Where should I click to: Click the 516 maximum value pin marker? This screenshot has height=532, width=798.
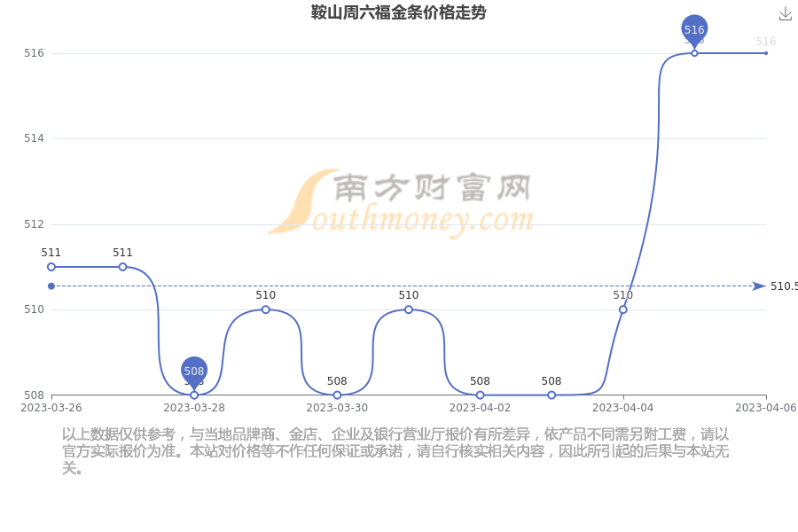click(x=694, y=30)
